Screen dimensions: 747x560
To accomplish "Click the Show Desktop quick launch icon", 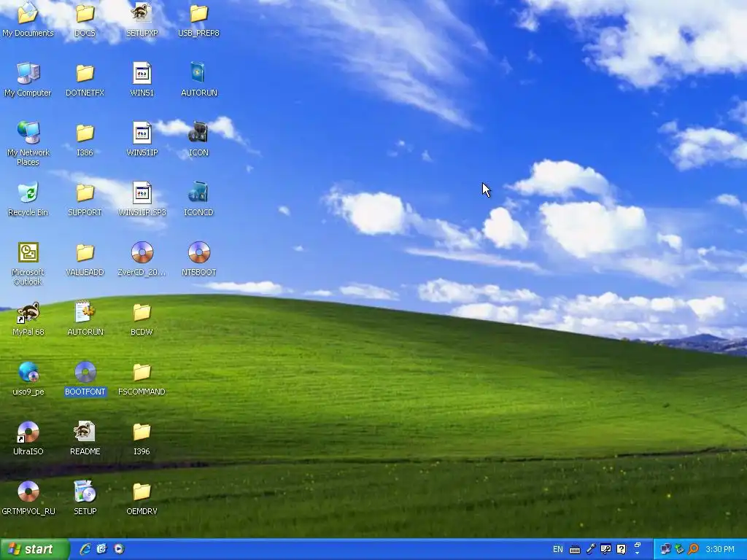I will tap(102, 549).
